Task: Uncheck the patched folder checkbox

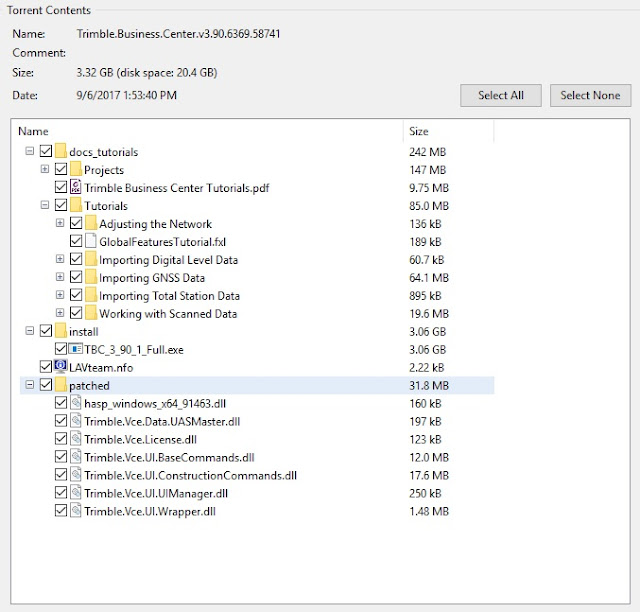Action: click(46, 385)
